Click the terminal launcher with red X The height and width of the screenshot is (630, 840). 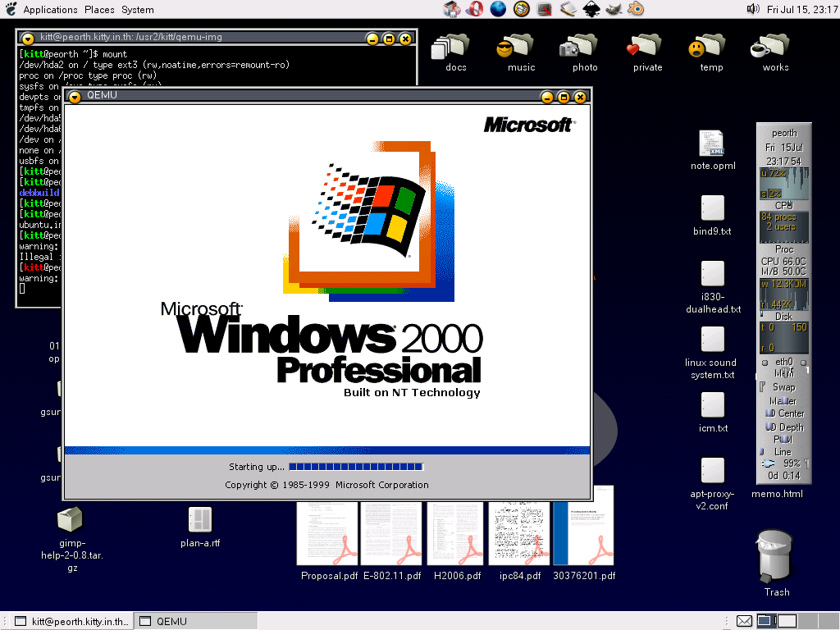(545, 9)
